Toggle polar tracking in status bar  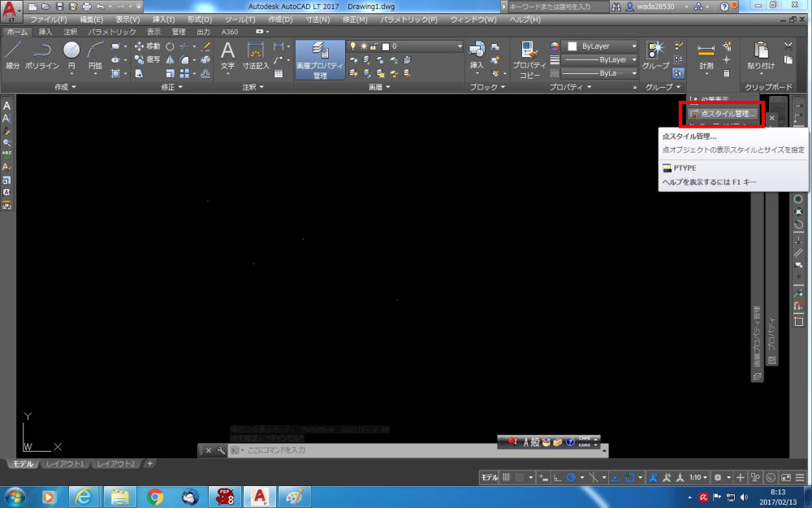point(571,477)
